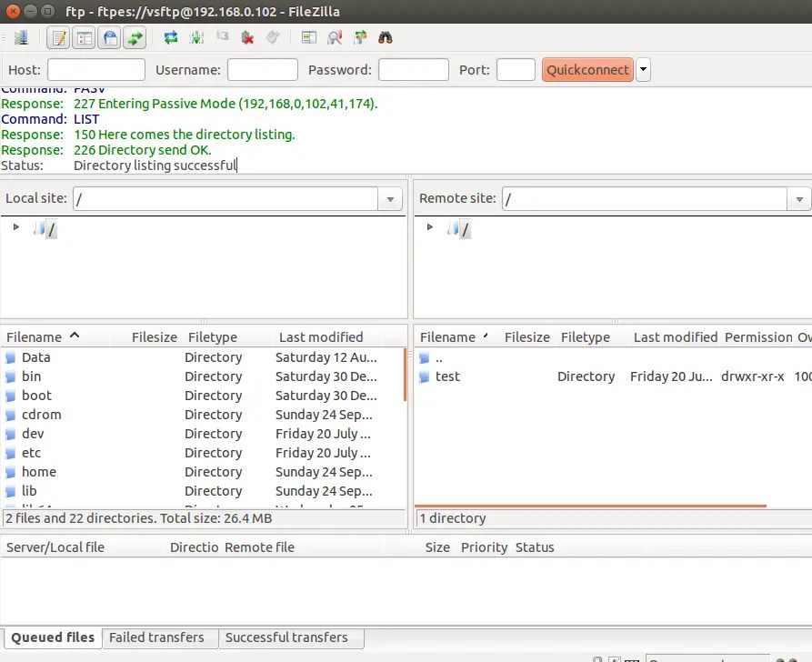Click the Host input field
The image size is (812, 662).
click(x=96, y=69)
